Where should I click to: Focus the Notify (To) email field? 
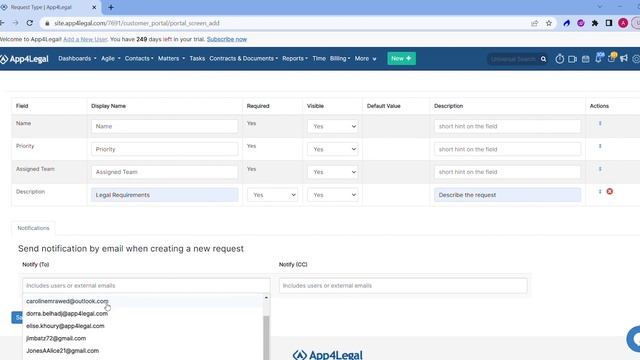(146, 286)
